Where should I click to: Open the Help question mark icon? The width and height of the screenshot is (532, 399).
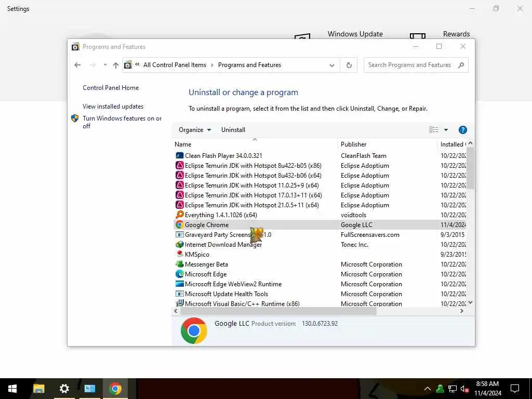click(462, 130)
